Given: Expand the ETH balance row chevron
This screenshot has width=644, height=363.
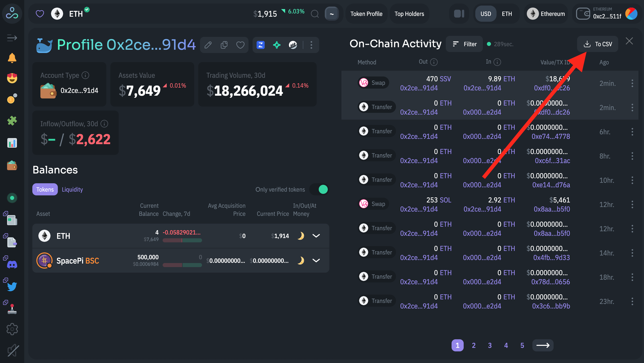Looking at the screenshot, I should 316,236.
